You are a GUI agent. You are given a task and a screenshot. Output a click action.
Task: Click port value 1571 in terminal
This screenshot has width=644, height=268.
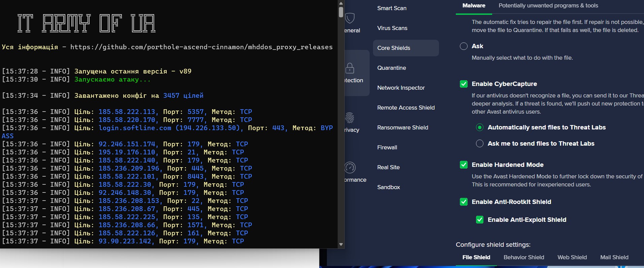coord(196,225)
